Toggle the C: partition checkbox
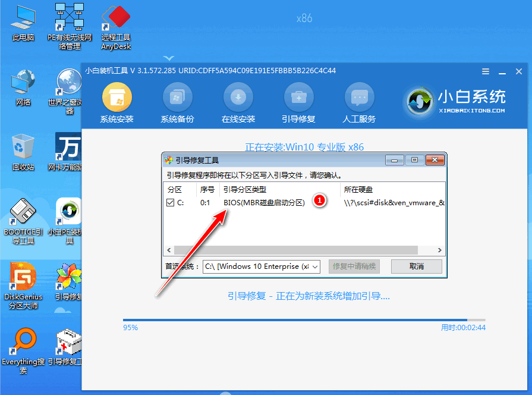 (171, 203)
